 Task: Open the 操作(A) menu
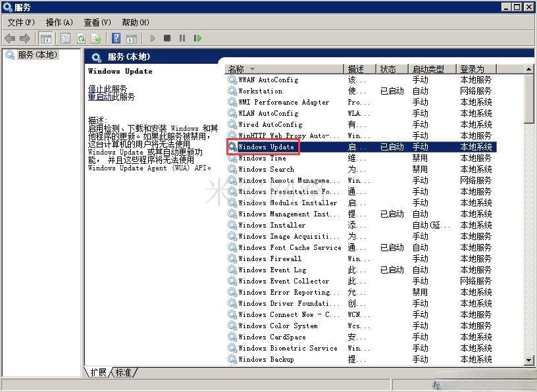pos(59,22)
